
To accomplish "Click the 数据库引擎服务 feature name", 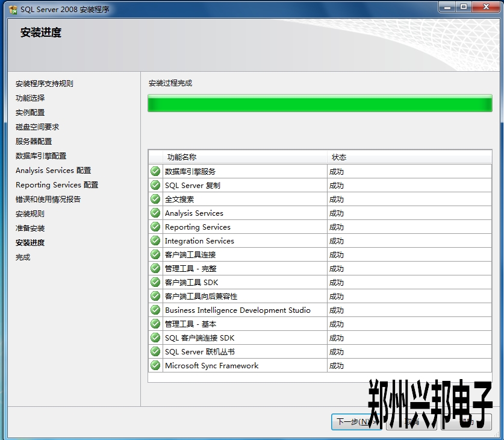I will 190,172.
